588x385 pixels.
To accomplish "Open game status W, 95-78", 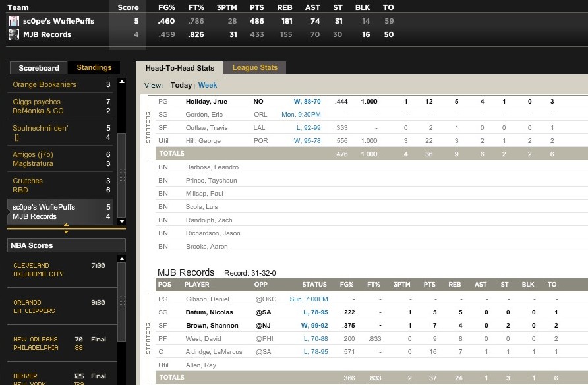I will click(x=307, y=140).
